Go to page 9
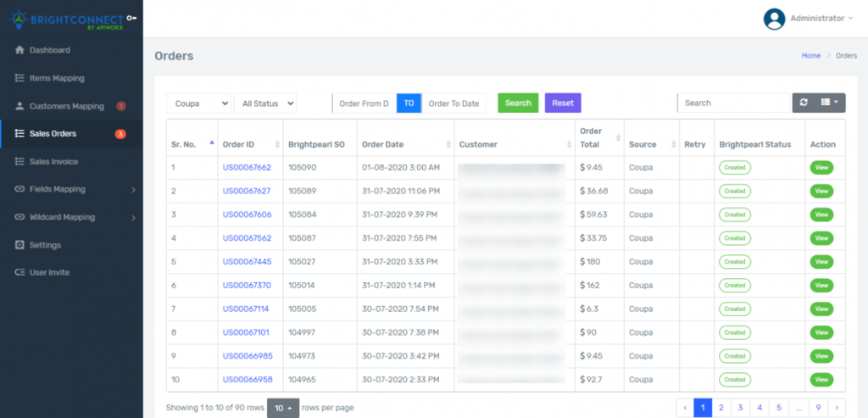The height and width of the screenshot is (418, 868). point(818,408)
